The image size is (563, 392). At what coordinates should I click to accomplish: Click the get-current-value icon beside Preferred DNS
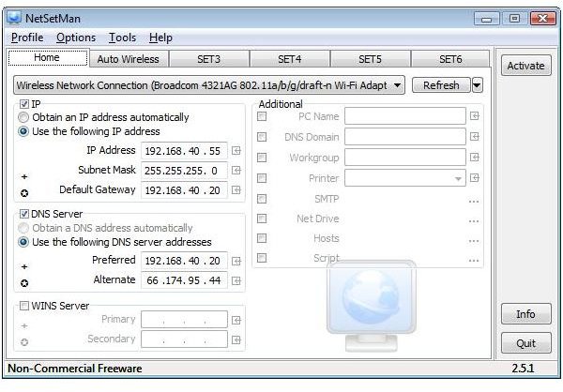click(236, 261)
